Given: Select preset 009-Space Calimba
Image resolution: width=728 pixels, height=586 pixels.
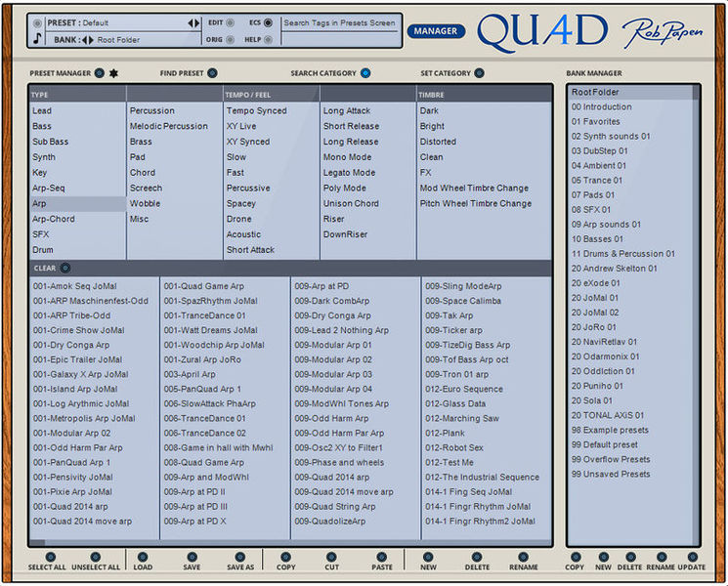Looking at the screenshot, I should (x=463, y=301).
